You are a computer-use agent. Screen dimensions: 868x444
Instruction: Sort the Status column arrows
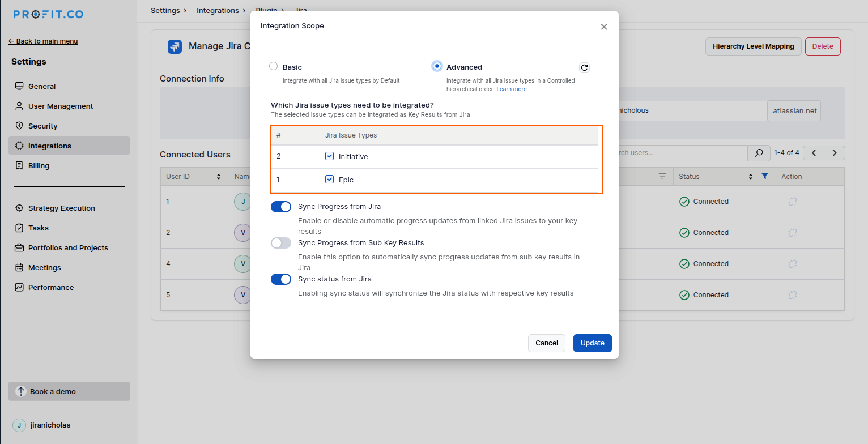751,177
